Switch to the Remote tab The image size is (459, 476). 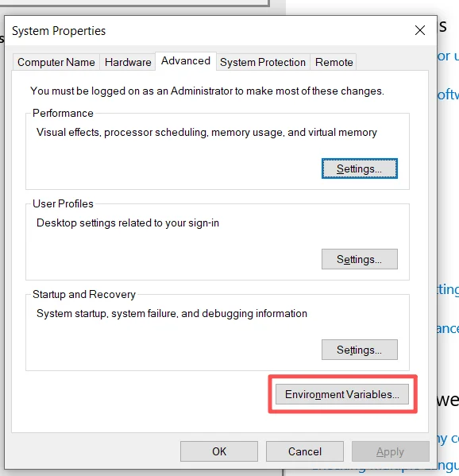pyautogui.click(x=334, y=62)
